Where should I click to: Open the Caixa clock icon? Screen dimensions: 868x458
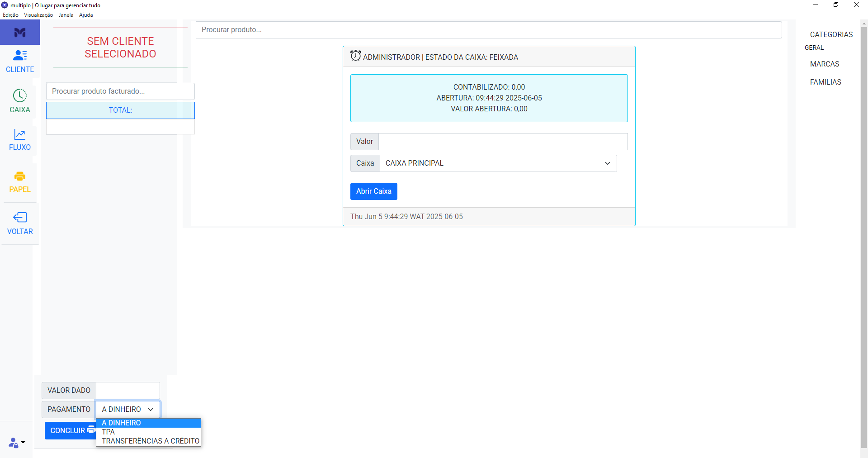[20, 95]
